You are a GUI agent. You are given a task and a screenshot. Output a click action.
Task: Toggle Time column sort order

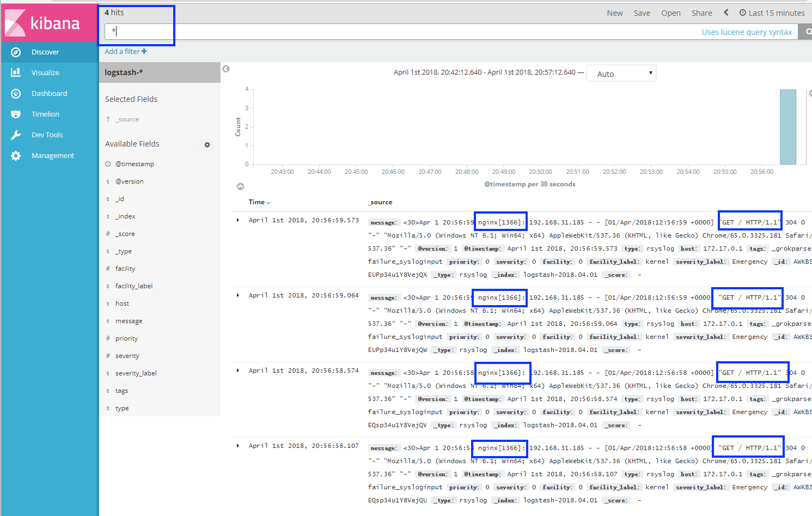coord(268,203)
